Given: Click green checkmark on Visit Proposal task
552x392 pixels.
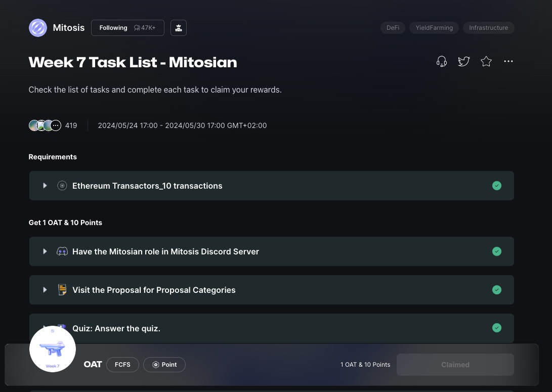Looking at the screenshot, I should (x=497, y=290).
